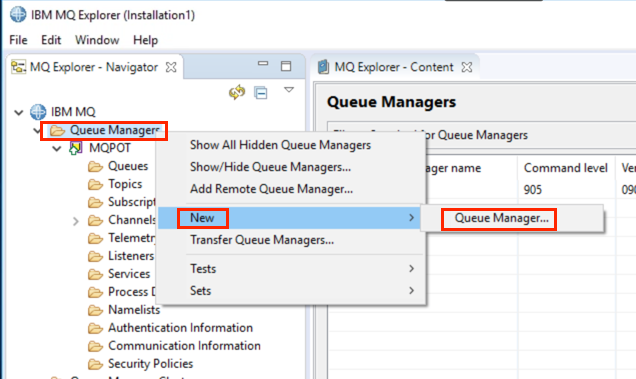
Task: Click the IBM MQ globe icon in tree
Action: tap(38, 112)
